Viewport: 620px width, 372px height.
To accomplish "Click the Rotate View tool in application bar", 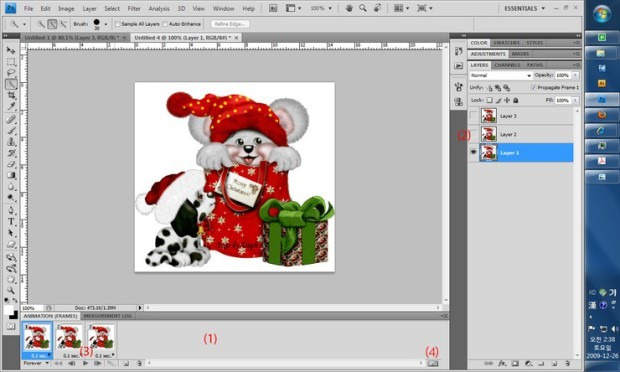I will [x=378, y=8].
